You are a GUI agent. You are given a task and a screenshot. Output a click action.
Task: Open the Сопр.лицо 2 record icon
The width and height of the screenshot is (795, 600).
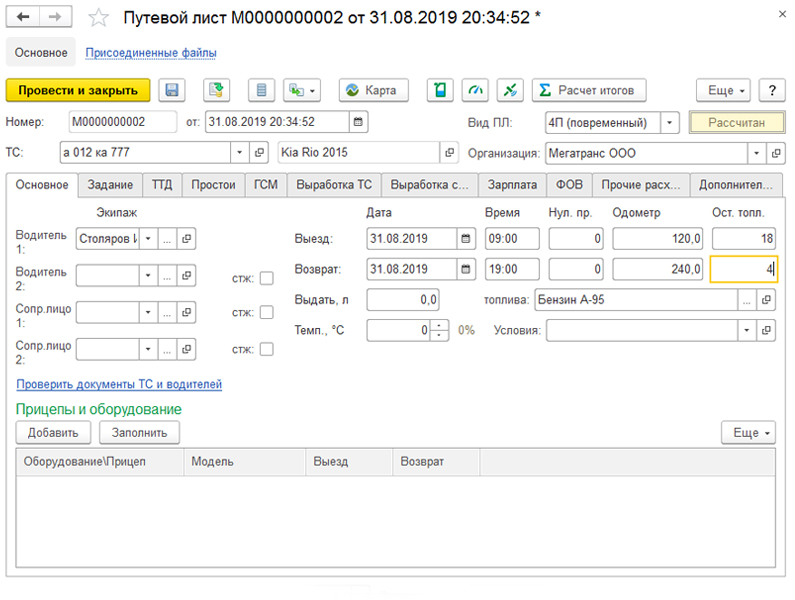coord(187,349)
